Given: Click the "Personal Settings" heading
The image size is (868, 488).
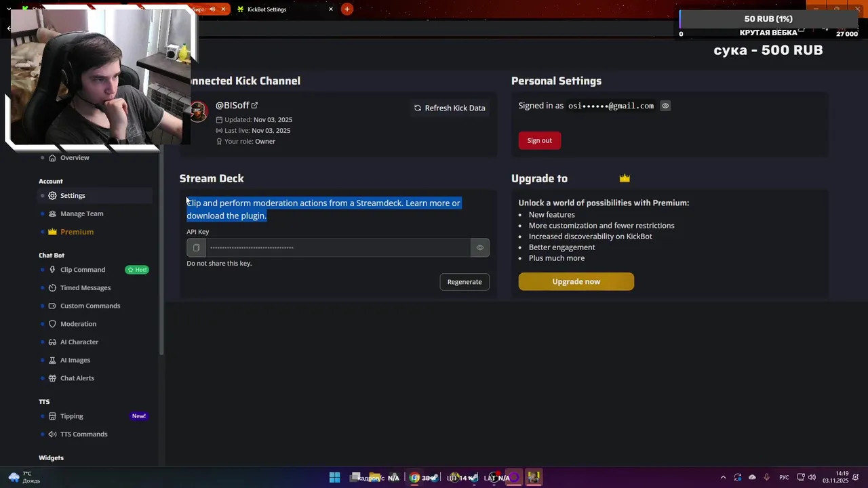Looking at the screenshot, I should [556, 81].
